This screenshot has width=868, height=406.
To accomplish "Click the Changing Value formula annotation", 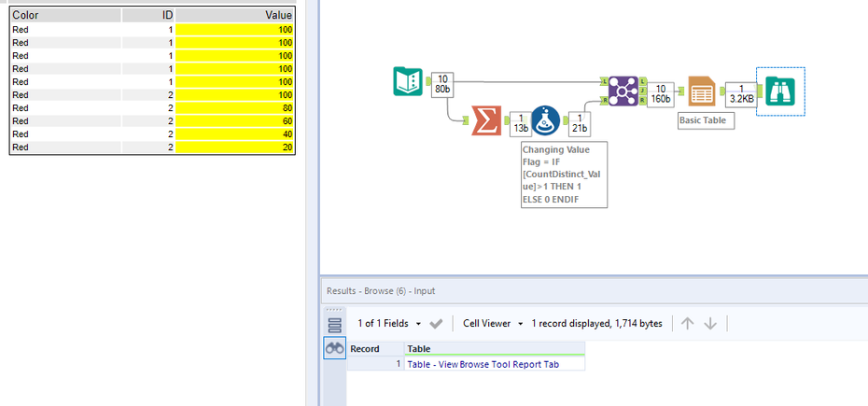I will (x=564, y=175).
